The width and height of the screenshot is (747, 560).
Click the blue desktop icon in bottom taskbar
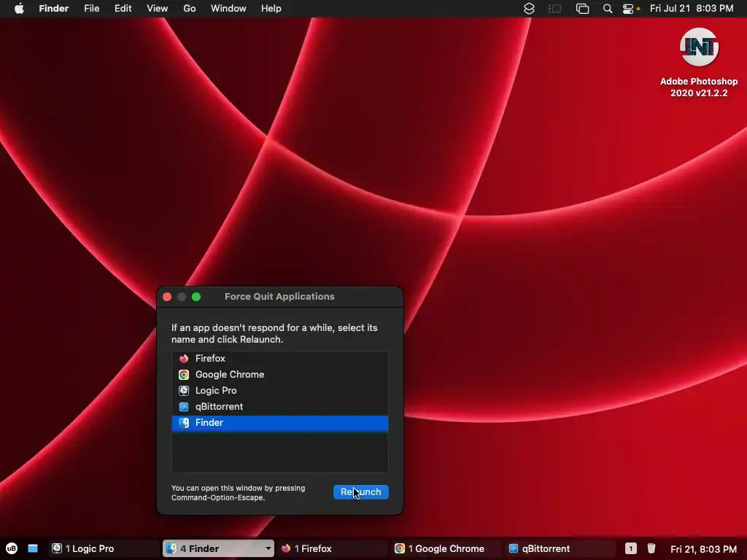pos(32,548)
